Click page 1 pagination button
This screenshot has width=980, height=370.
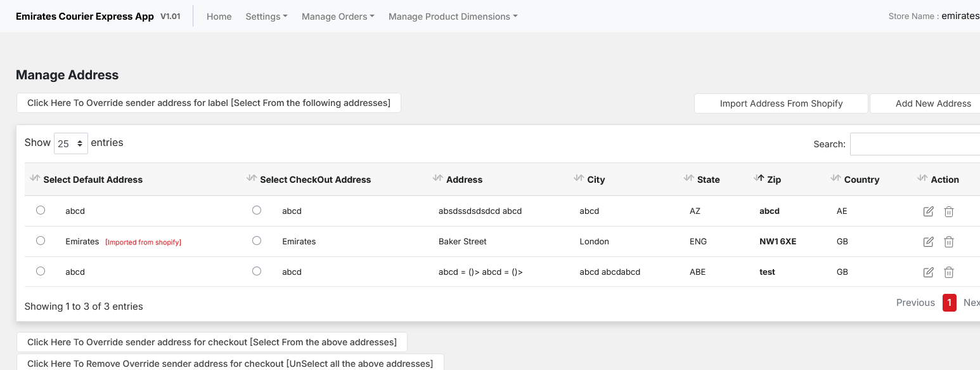pos(949,303)
